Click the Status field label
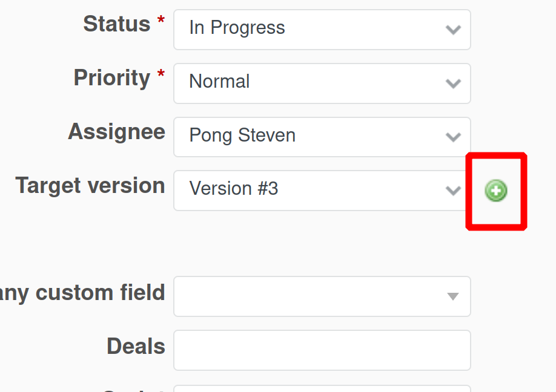This screenshot has height=392, width=556. coord(117,24)
